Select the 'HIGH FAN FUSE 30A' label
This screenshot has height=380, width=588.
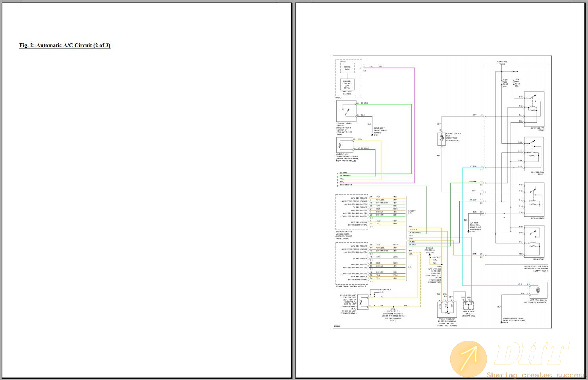point(505,83)
